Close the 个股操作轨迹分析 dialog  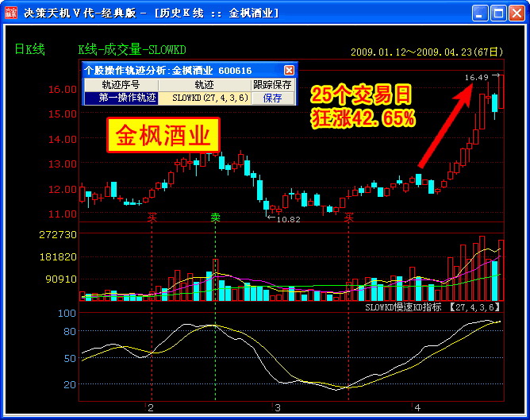tap(289, 71)
